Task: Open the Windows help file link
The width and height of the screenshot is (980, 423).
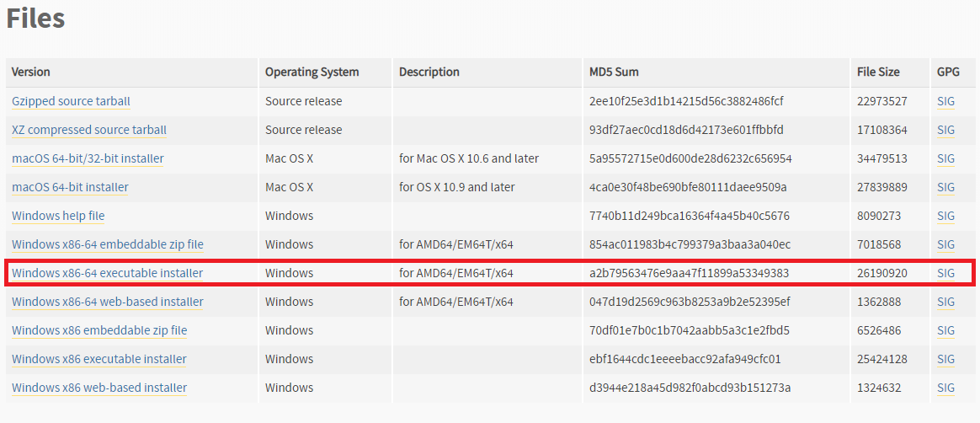Action: coord(58,216)
